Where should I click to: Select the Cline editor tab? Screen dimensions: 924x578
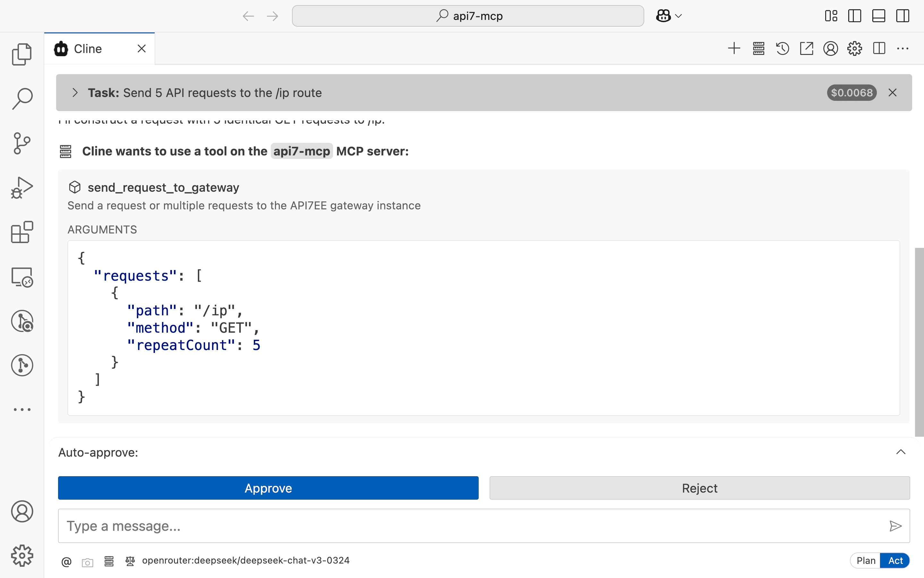point(99,48)
